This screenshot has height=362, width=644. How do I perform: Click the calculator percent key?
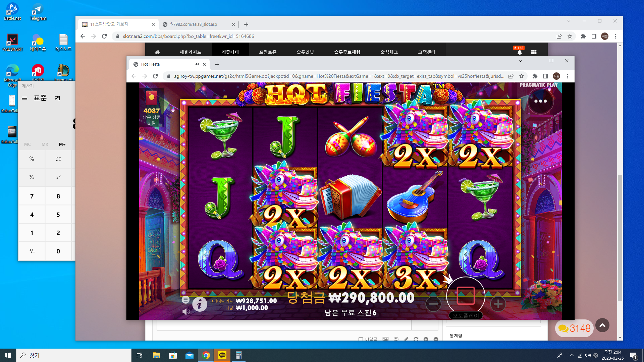(x=32, y=159)
